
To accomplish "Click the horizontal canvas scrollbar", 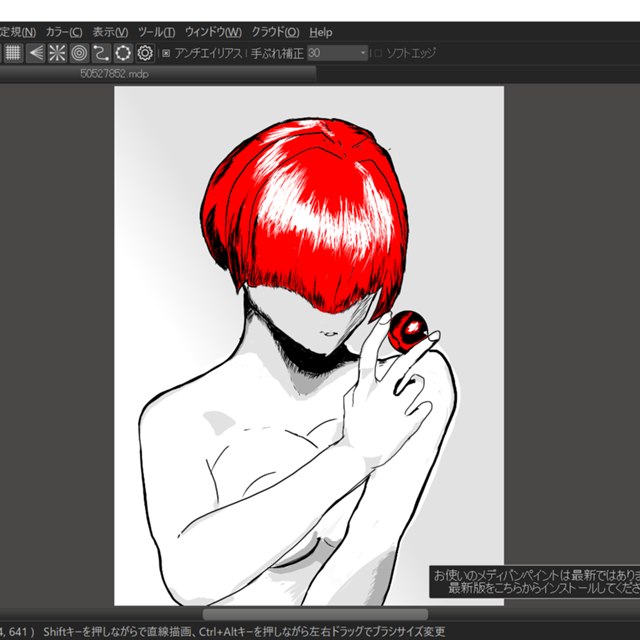I will (315, 614).
